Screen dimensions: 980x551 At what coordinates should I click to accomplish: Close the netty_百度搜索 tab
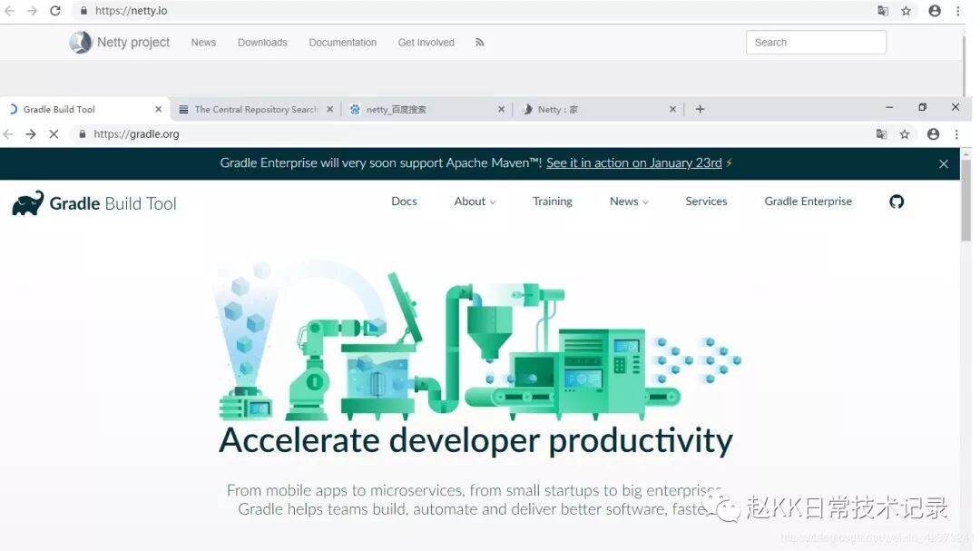501,109
